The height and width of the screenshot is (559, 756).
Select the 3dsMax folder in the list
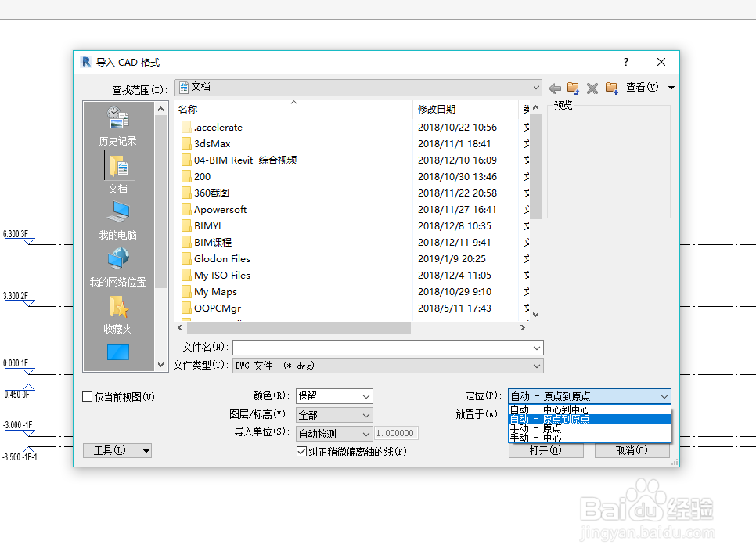click(x=212, y=143)
